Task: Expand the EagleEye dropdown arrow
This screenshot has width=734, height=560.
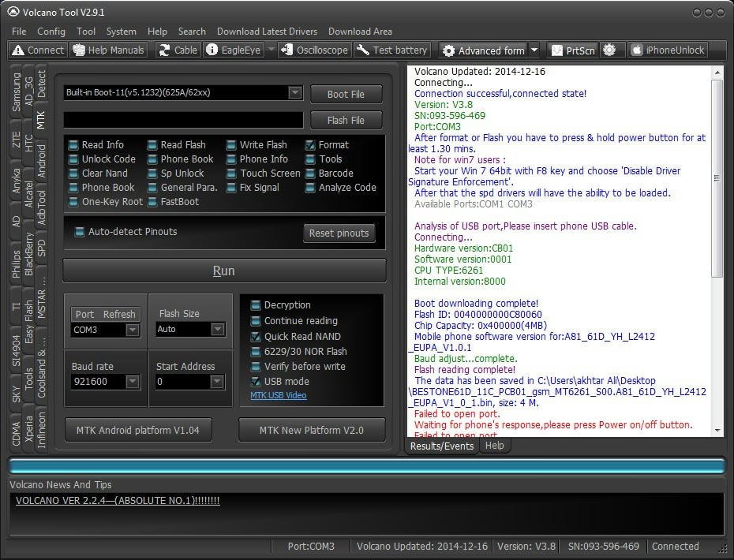Action: [271, 50]
